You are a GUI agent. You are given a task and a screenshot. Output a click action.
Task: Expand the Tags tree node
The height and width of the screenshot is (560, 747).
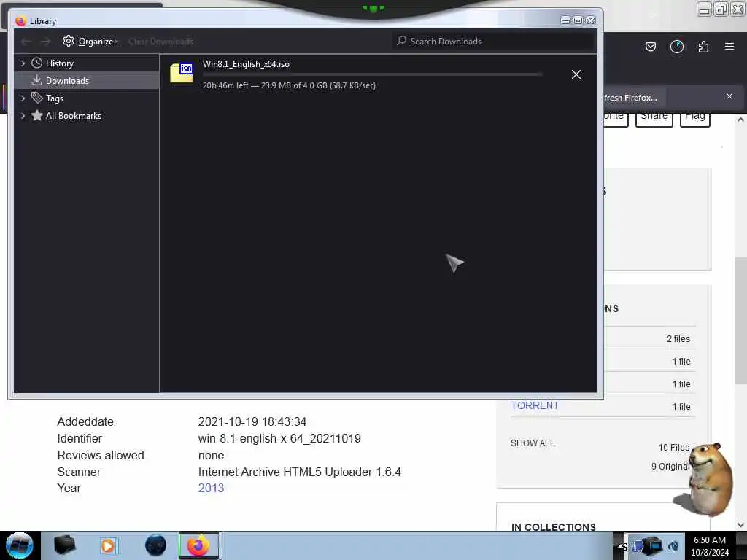(x=23, y=98)
